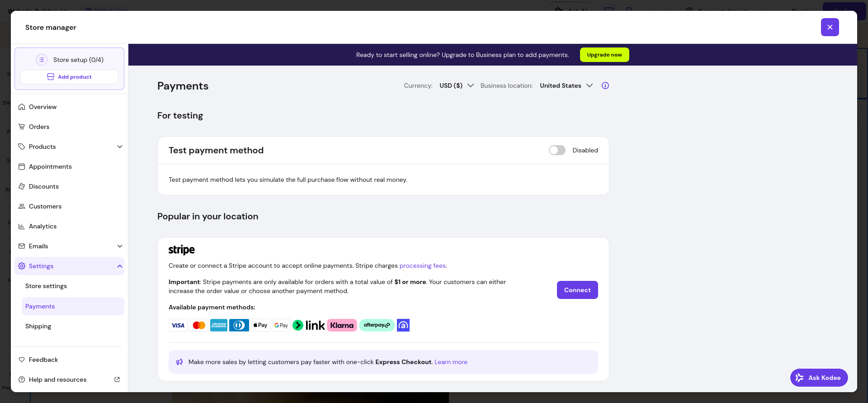
Task: Click the Emails envelope icon
Action: (22, 246)
